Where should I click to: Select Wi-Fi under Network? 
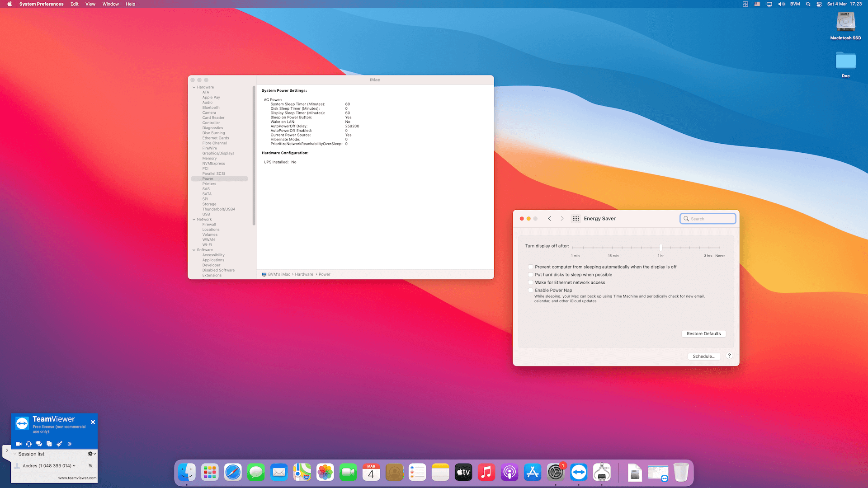coord(207,245)
